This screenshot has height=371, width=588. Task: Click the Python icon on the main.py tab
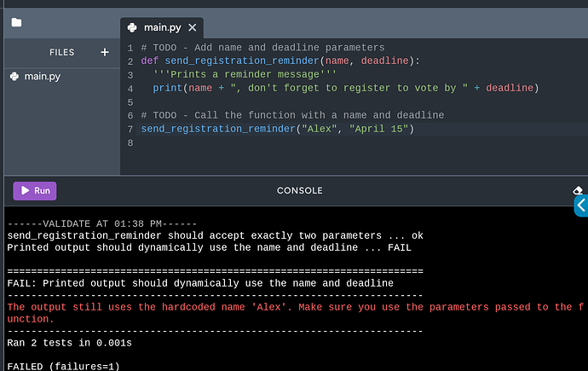132,27
